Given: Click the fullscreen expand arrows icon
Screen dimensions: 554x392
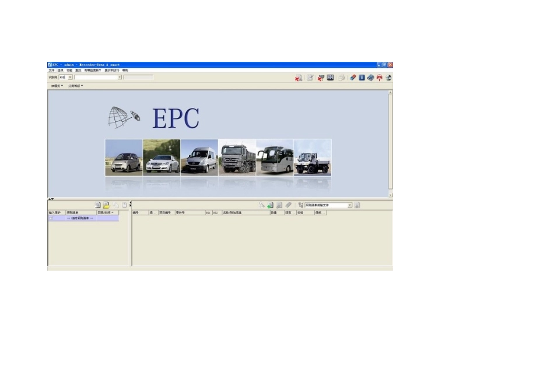Looking at the screenshot, I should [x=330, y=78].
